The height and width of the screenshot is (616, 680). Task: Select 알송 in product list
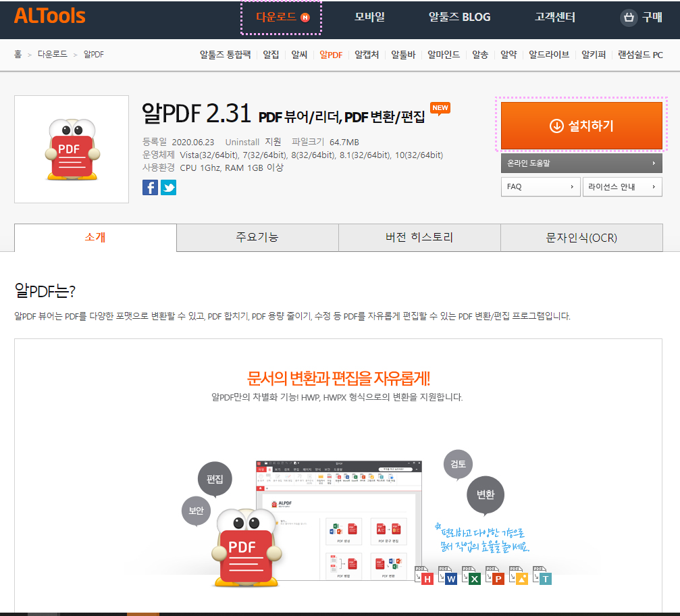480,55
